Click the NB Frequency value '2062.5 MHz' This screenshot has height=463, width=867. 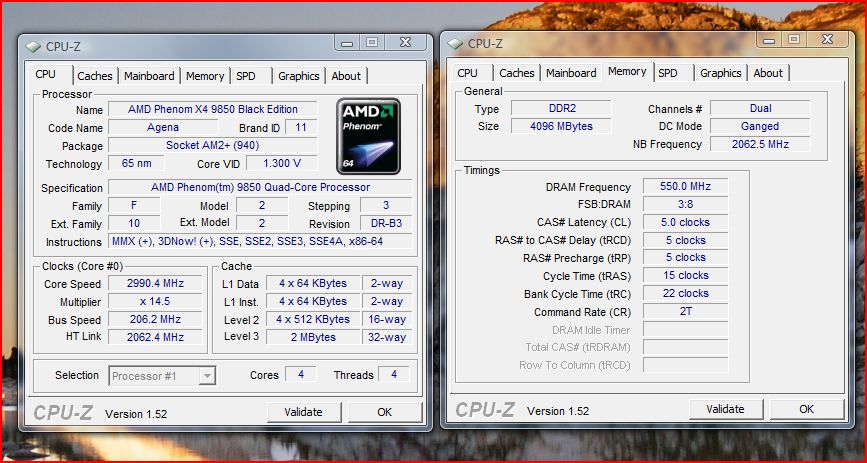pos(760,144)
